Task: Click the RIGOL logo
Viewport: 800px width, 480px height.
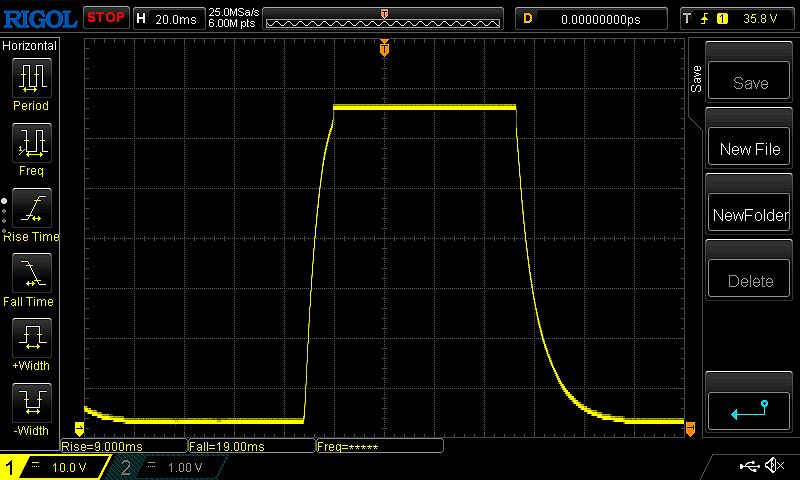Action: [x=40, y=19]
